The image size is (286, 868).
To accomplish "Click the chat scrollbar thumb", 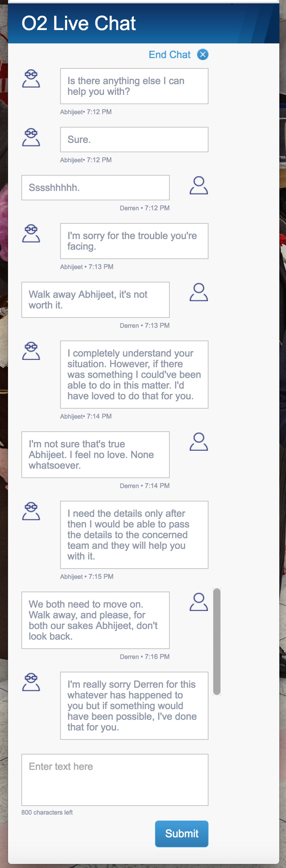I will coord(217,642).
